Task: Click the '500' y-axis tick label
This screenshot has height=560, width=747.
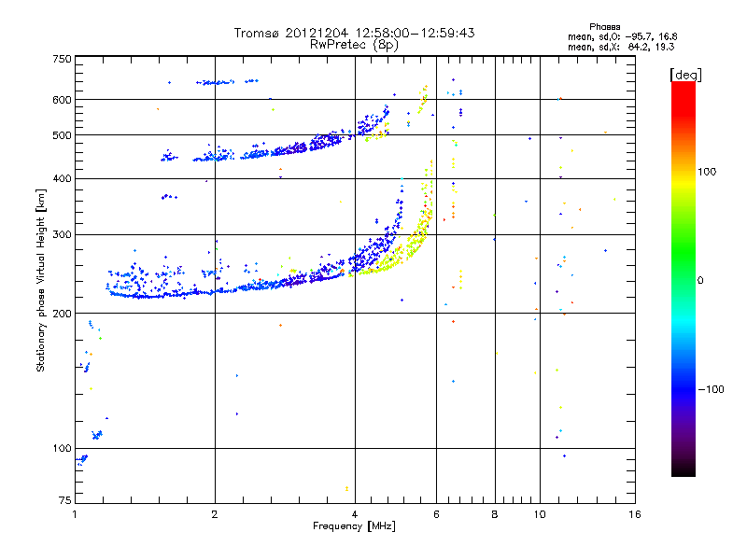Action: (x=62, y=135)
